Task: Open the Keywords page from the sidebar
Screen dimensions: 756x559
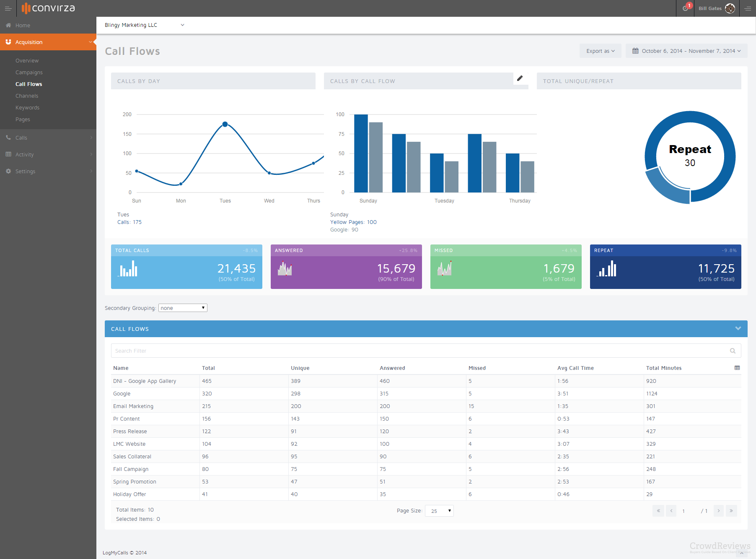Action: coord(27,107)
